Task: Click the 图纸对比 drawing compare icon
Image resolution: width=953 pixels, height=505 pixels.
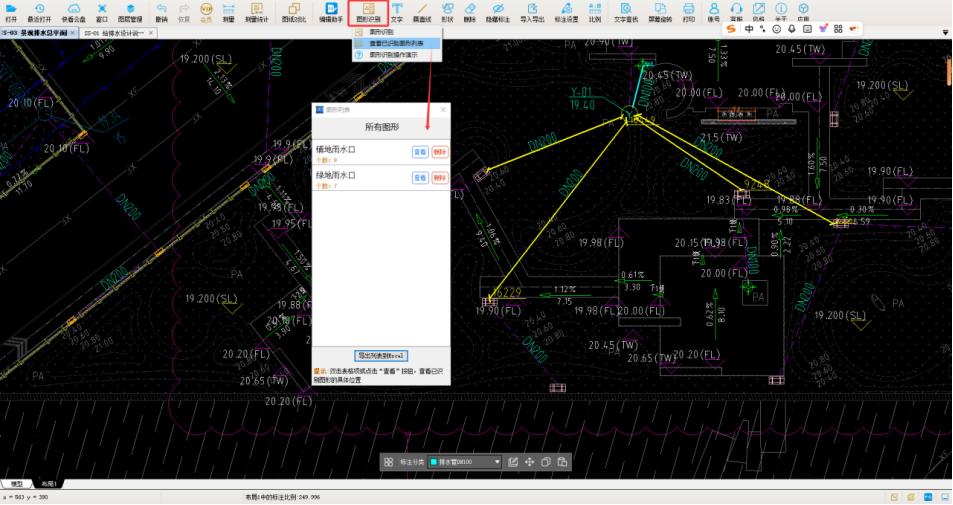Action: pos(293,12)
